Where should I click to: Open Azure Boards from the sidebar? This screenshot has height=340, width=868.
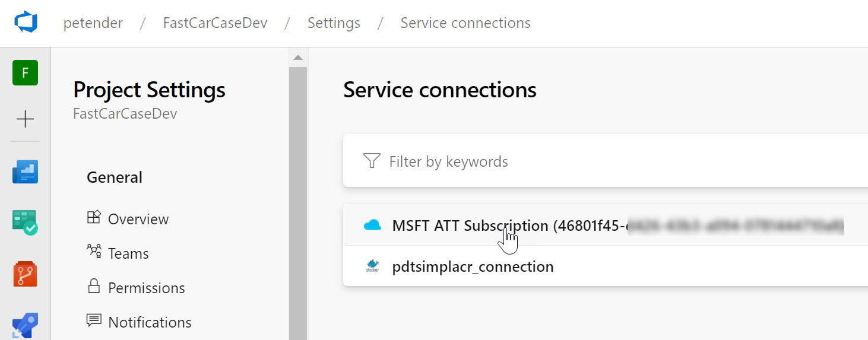click(x=26, y=171)
